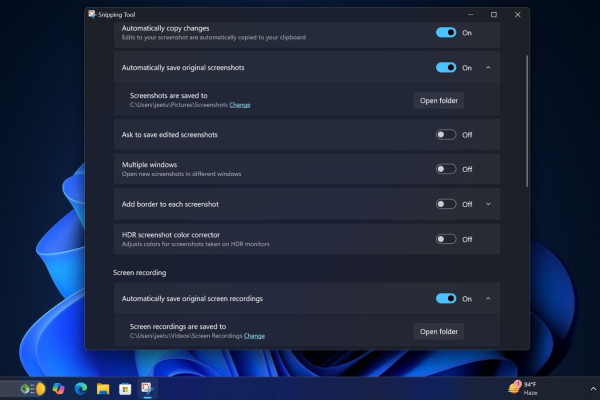Open Microsoft Store from the taskbar
Viewport: 600px width, 400px height.
(125, 389)
